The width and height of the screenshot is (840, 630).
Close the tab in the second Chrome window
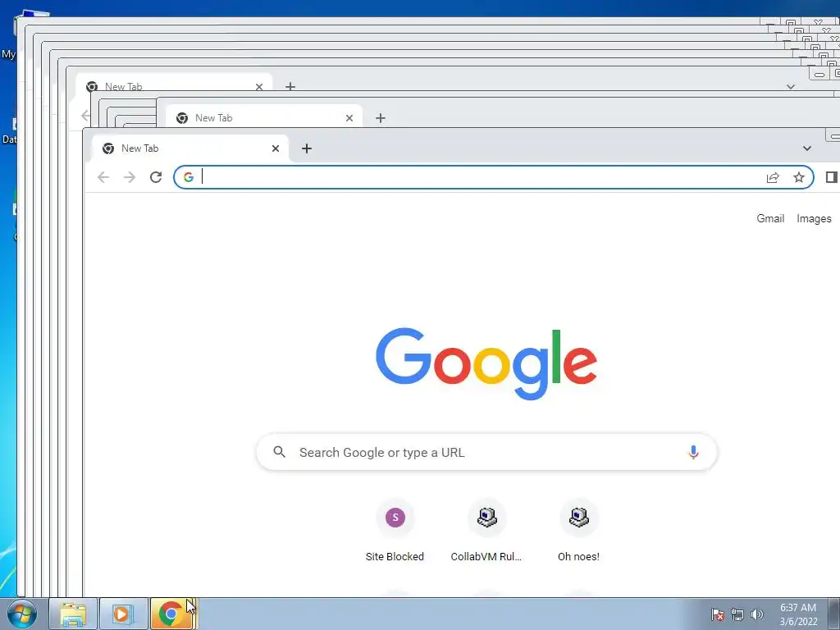(349, 118)
